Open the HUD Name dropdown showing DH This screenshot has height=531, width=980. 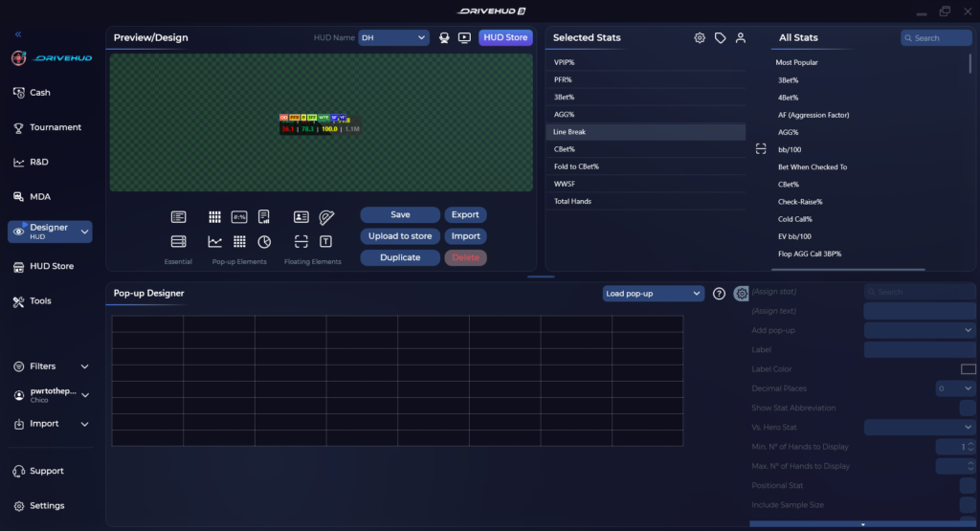click(x=393, y=37)
